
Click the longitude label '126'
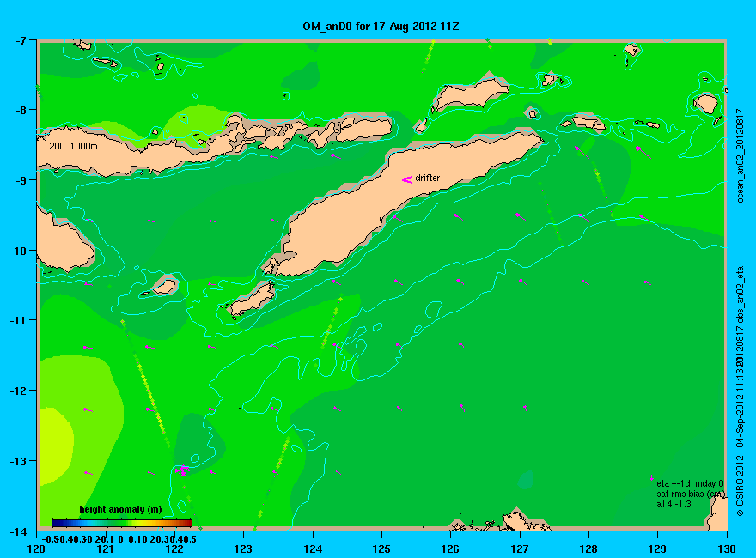pos(450,549)
